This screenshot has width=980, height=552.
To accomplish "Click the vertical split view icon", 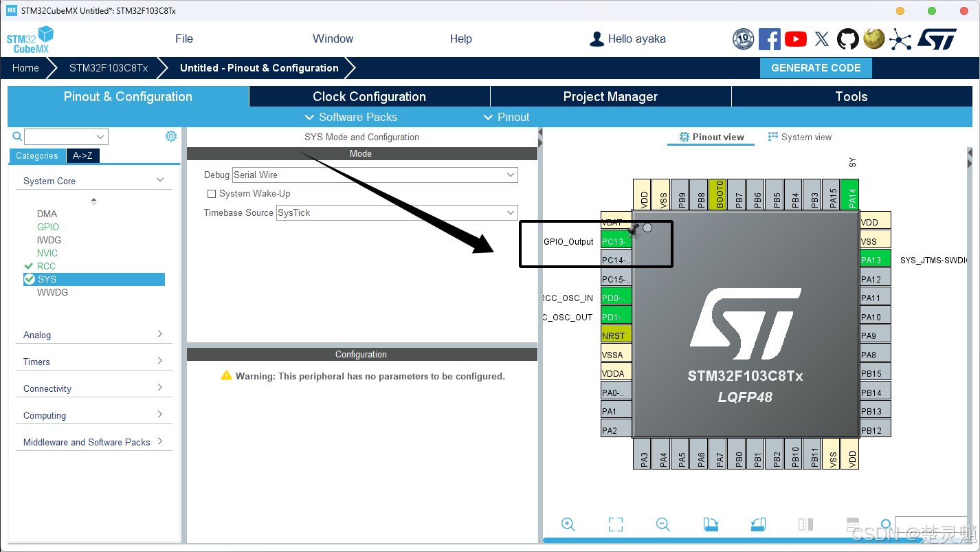I will 805,525.
